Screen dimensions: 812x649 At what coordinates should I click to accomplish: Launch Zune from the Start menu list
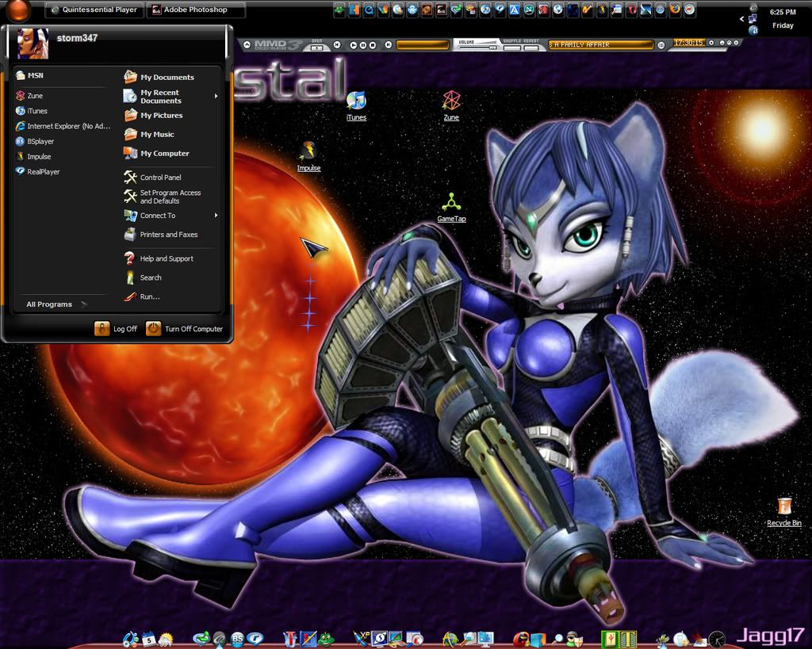coord(29,96)
